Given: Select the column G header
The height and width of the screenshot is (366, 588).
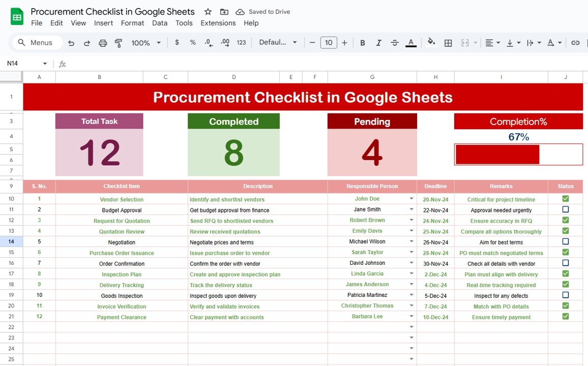Looking at the screenshot, I should click(372, 77).
